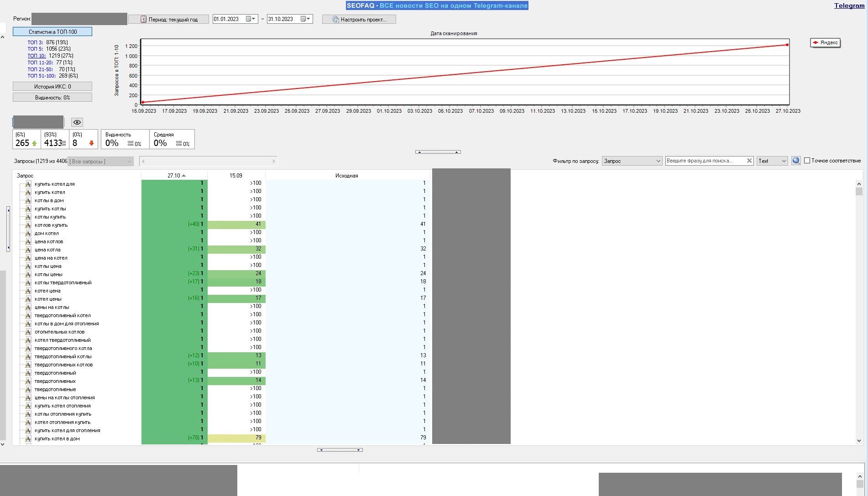Click the 'Период: текущий год' button
Viewport: 868px width, 496px height.
[168, 19]
